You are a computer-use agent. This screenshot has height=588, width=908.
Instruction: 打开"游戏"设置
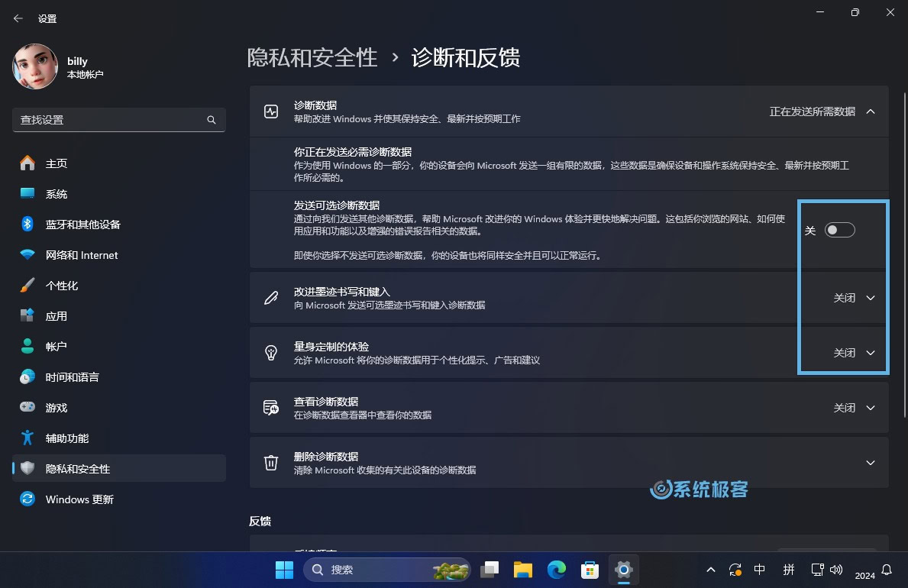tap(56, 407)
